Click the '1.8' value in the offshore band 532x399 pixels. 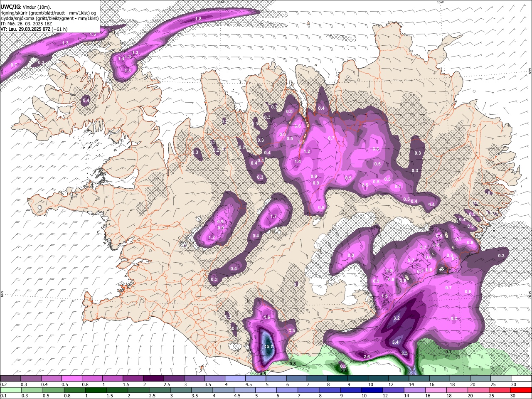[x=198, y=19]
